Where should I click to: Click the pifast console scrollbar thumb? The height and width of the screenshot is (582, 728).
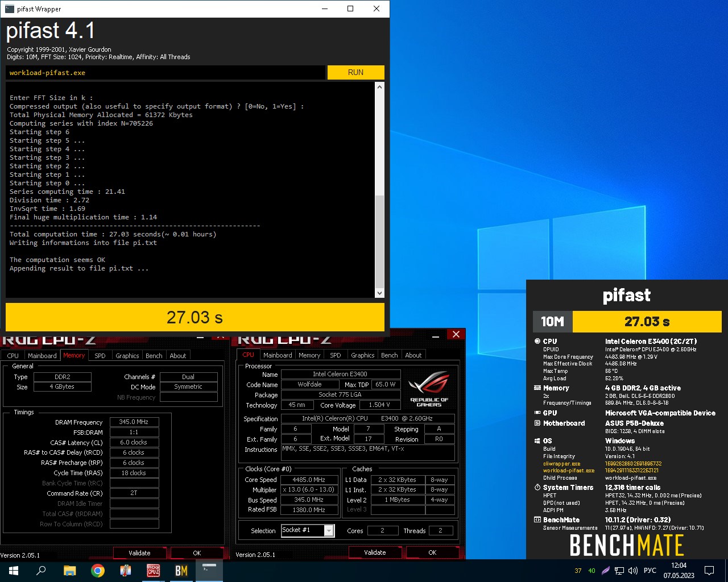click(x=380, y=242)
